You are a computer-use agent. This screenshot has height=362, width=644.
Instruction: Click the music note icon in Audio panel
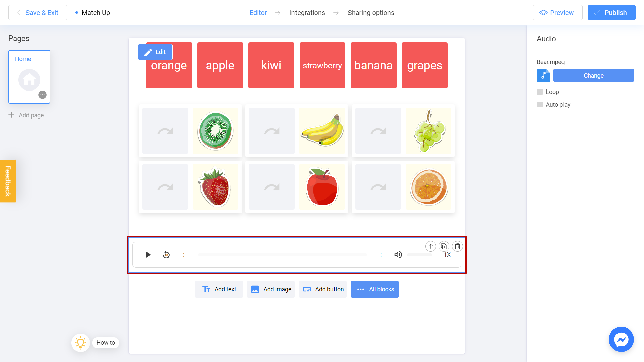pyautogui.click(x=543, y=75)
